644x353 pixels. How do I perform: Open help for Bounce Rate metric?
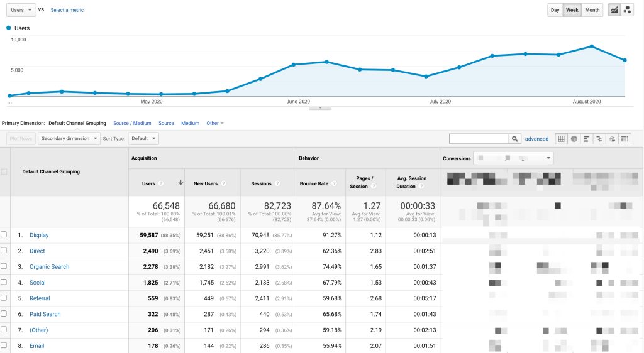coord(335,183)
